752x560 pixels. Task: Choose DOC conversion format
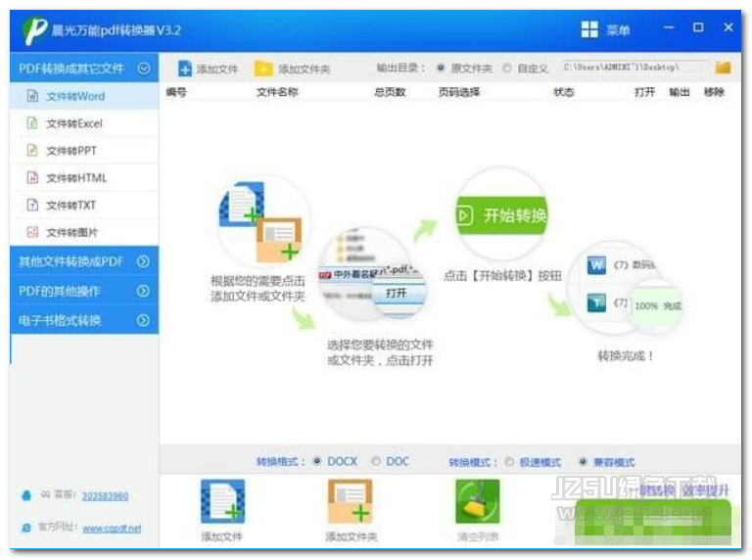[376, 461]
